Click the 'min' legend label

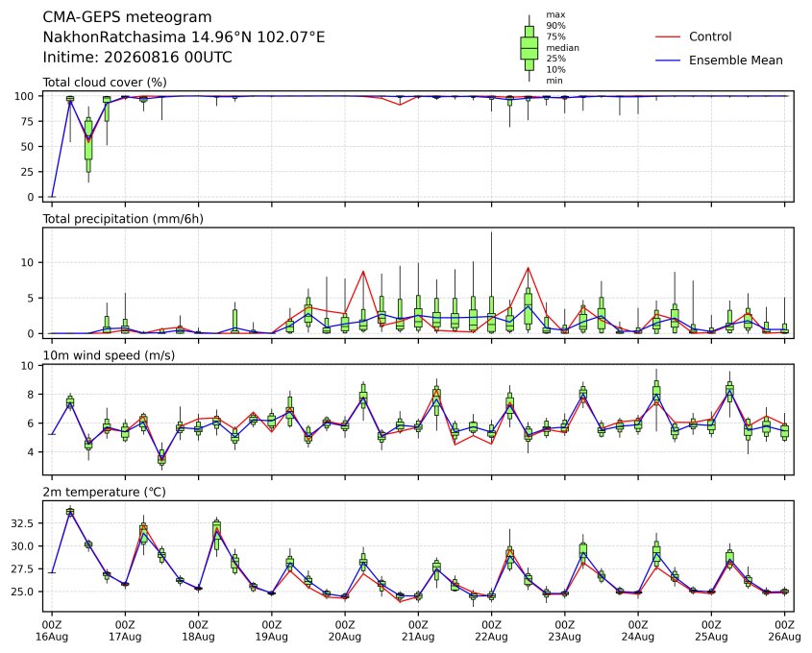tap(554, 81)
